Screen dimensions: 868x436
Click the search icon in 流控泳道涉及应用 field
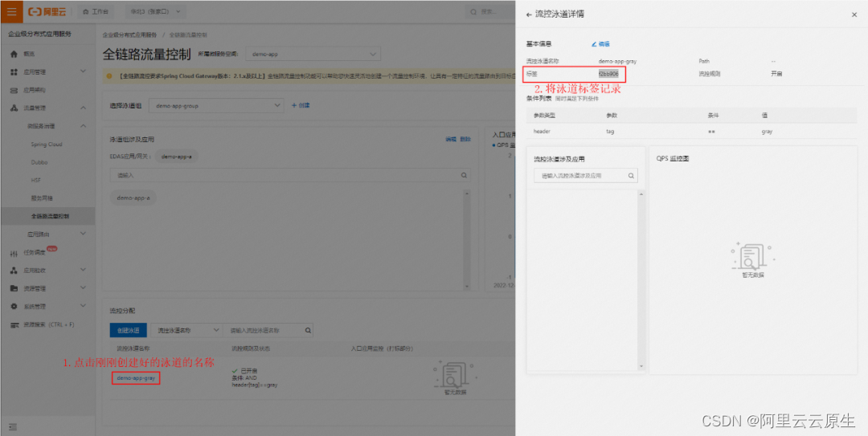pyautogui.click(x=631, y=175)
